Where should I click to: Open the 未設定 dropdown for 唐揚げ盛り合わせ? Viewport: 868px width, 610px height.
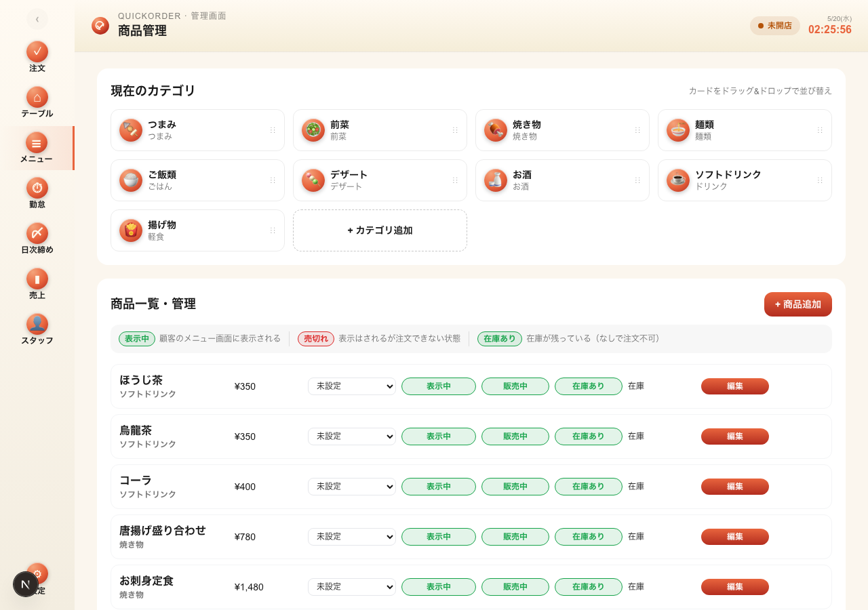point(352,537)
